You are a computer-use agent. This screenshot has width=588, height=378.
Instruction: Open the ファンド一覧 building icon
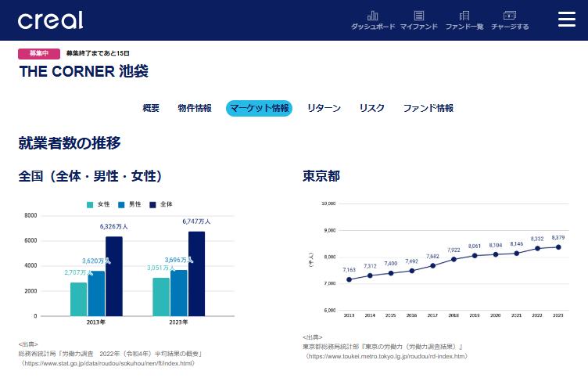coord(464,20)
